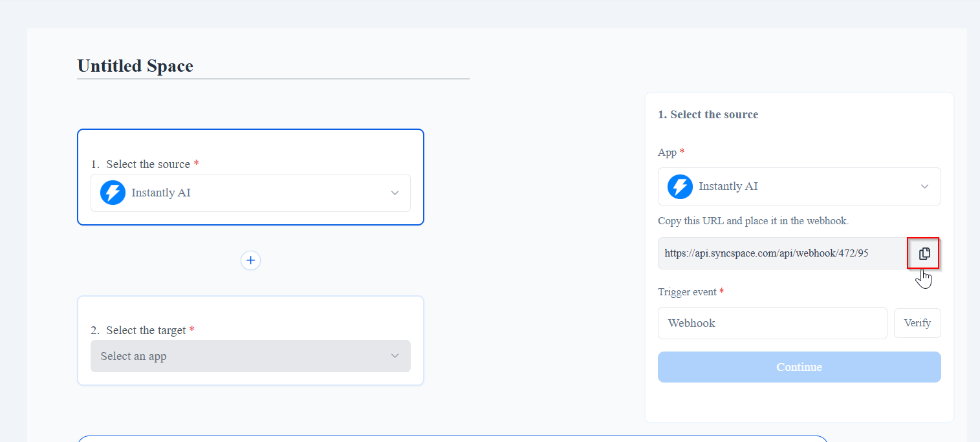Image resolution: width=980 pixels, height=442 pixels.
Task: Click the "Copy this URL" instruction text
Action: [x=753, y=220]
